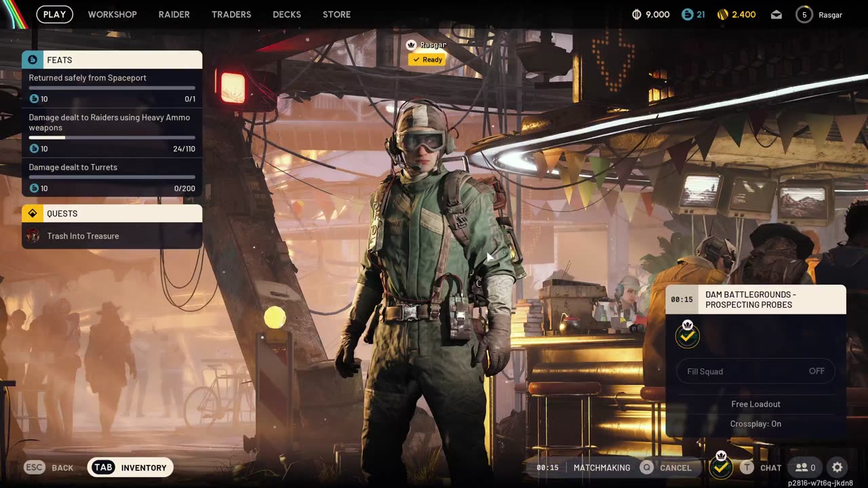The width and height of the screenshot is (868, 488).
Task: Click the 24/110 progress value
Action: click(184, 149)
